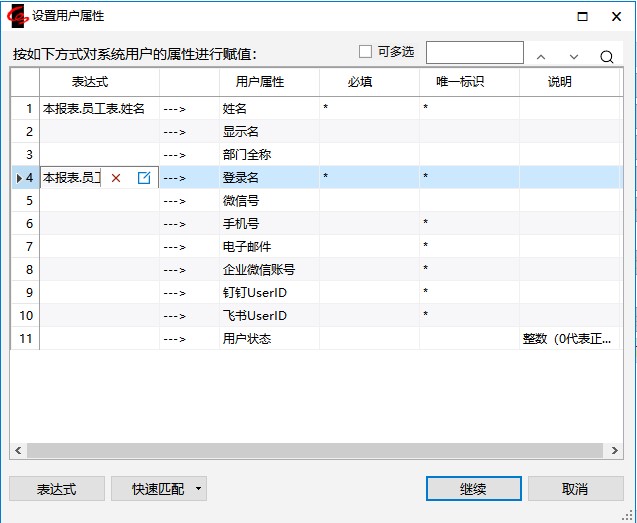Viewport: 637px width, 523px height.
Task: Jump to next match with down chevron
Action: (x=574, y=57)
